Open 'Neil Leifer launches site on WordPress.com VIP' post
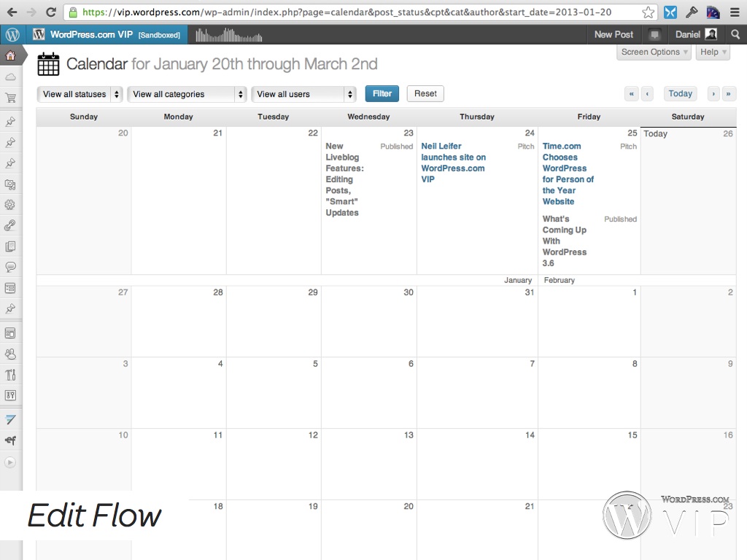 click(x=454, y=163)
